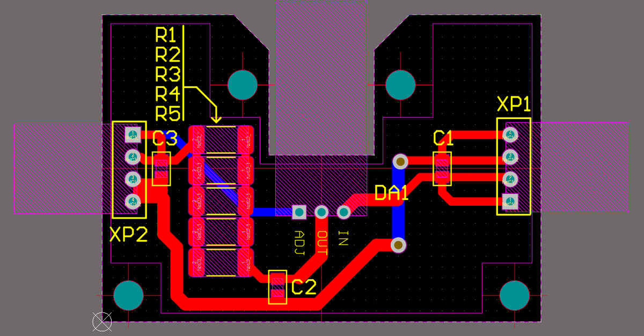Select the bottom-left mounting hole
644x336 pixels.
point(129,295)
